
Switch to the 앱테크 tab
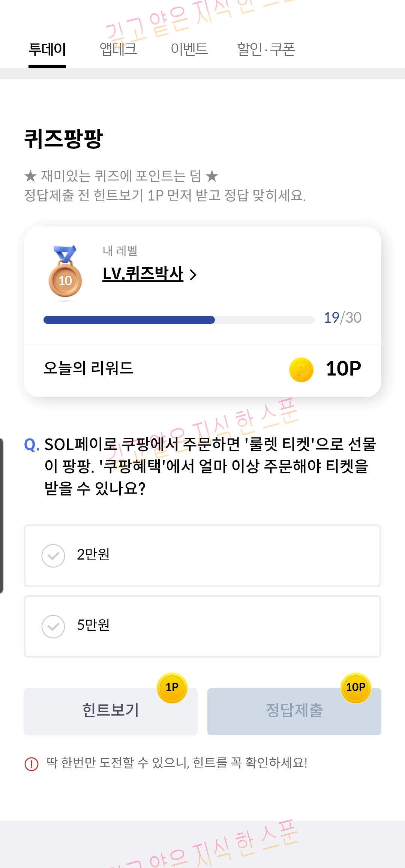118,49
